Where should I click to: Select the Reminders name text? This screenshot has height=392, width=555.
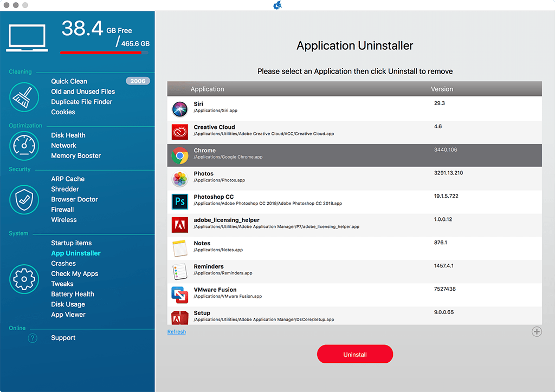(x=209, y=266)
